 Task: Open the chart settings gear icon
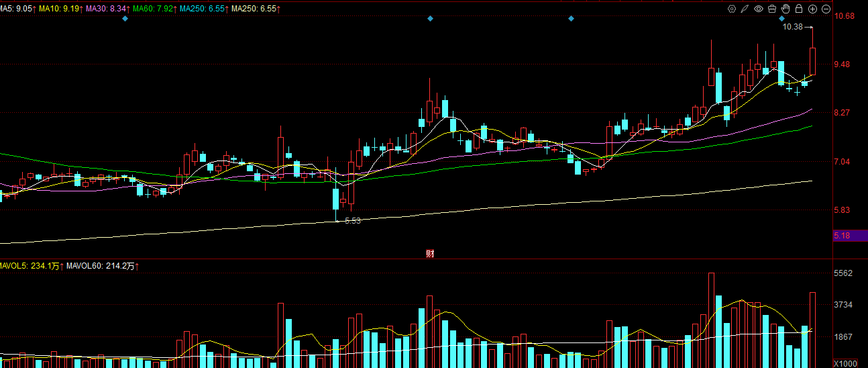click(732, 9)
